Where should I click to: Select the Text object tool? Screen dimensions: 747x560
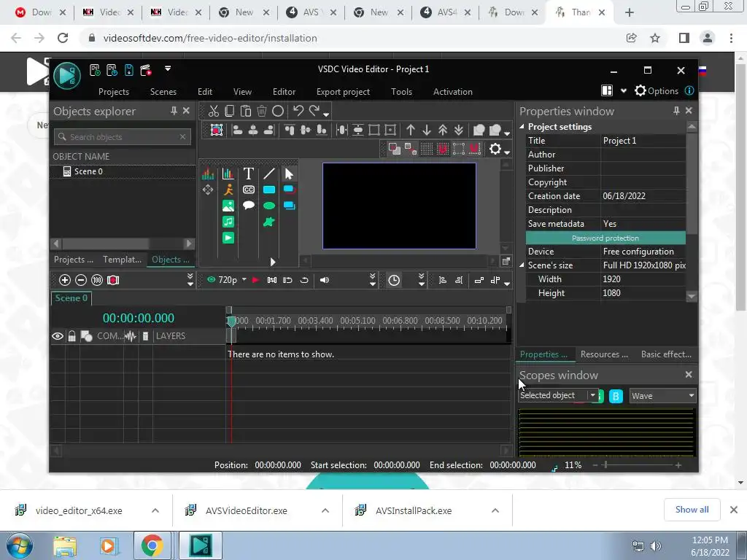[248, 174]
